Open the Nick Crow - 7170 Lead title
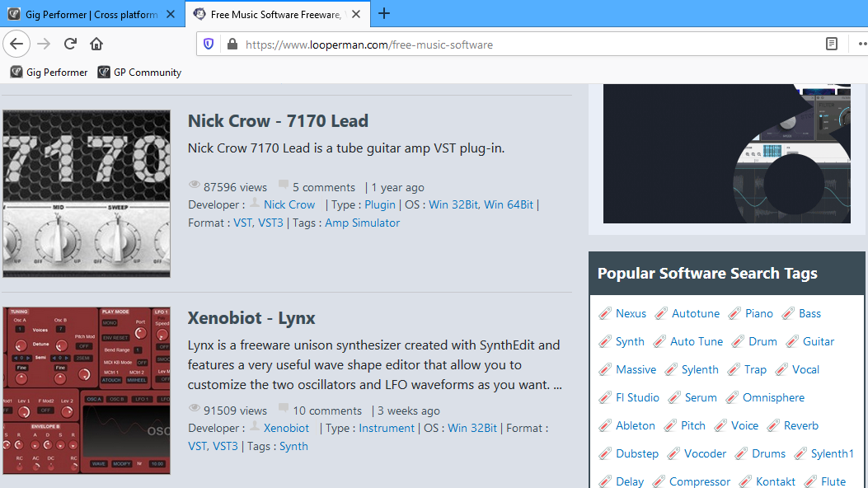This screenshot has width=868, height=488. [x=278, y=121]
